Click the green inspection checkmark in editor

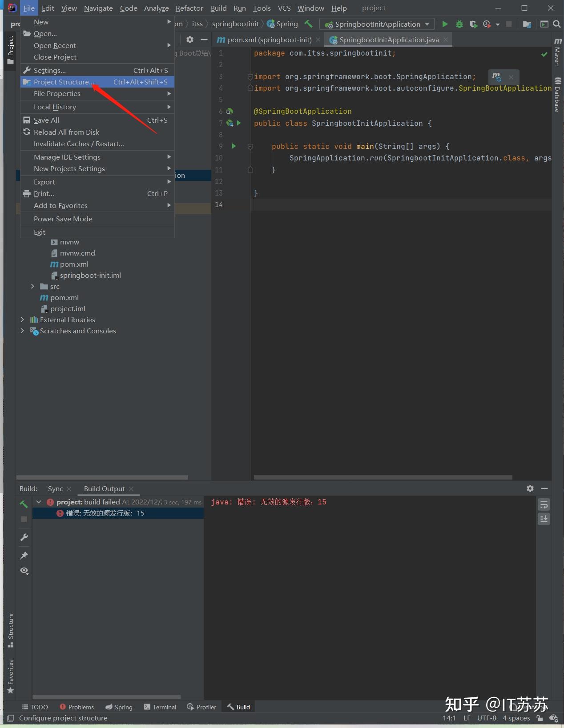pyautogui.click(x=544, y=54)
